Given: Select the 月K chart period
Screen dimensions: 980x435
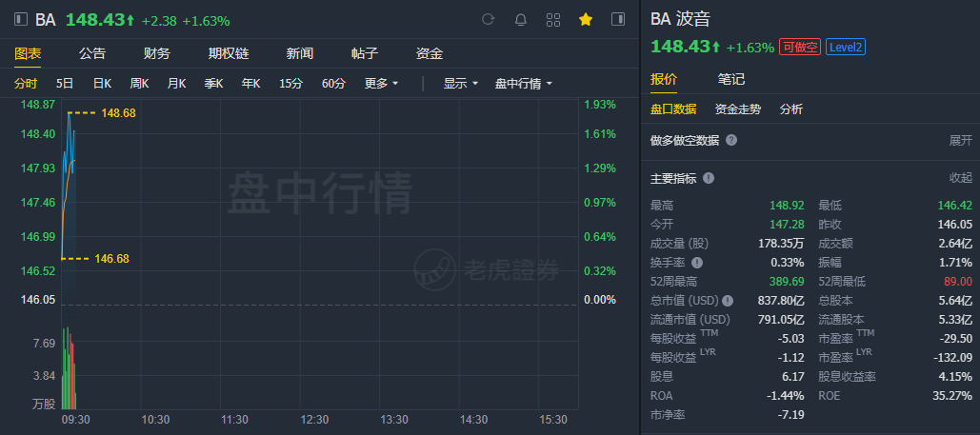Looking at the screenshot, I should click(x=176, y=84).
